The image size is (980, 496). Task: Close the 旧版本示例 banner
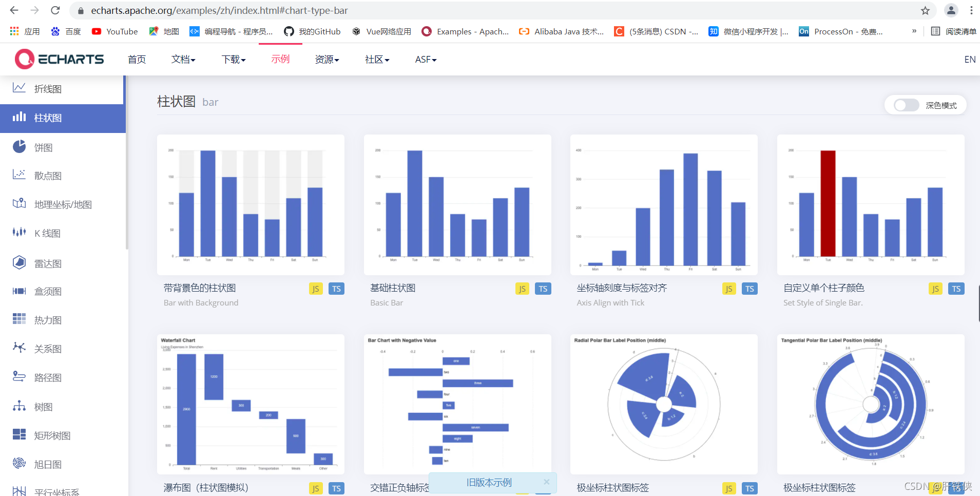(547, 482)
